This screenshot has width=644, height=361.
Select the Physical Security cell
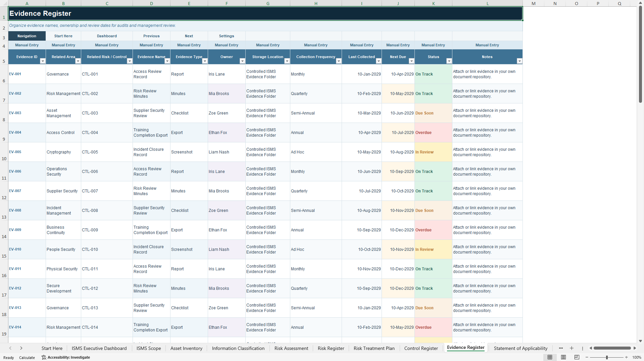pyautogui.click(x=63, y=269)
